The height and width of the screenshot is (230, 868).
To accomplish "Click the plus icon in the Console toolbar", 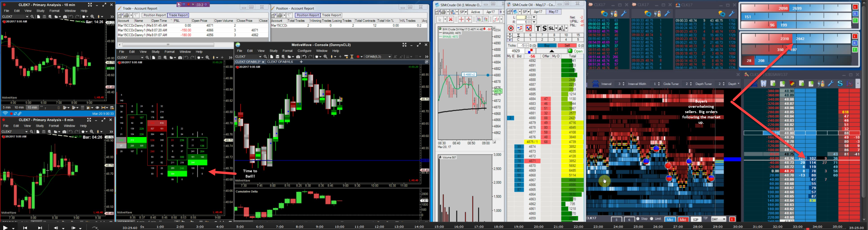I will (340, 57).
